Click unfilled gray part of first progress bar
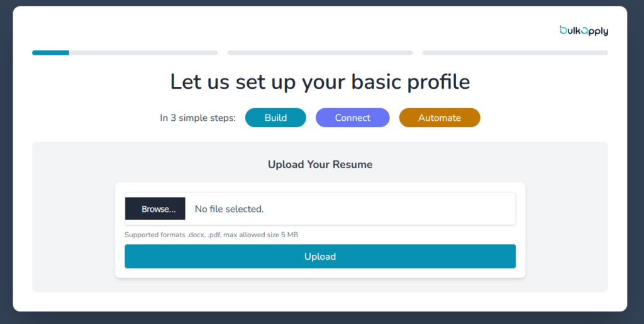644x324 pixels. pos(143,53)
